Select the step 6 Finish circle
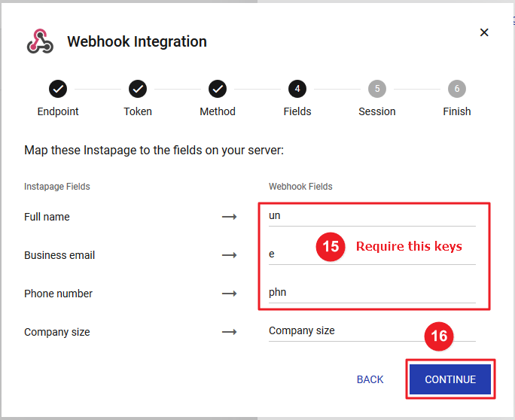The width and height of the screenshot is (515, 420). pyautogui.click(x=456, y=89)
